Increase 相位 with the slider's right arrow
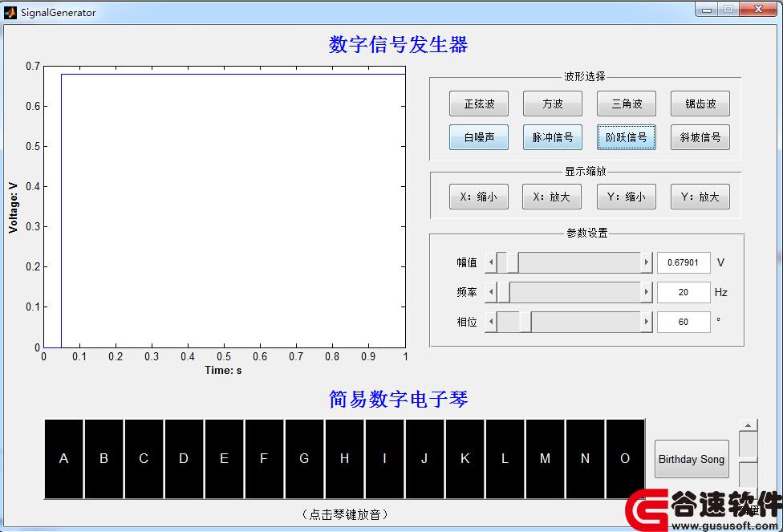 pyautogui.click(x=647, y=322)
